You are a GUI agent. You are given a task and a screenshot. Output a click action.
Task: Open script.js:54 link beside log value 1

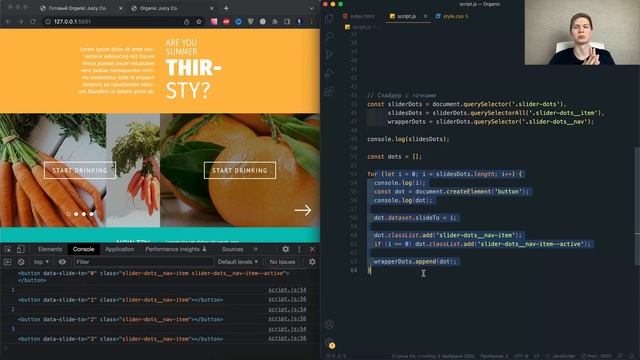[x=287, y=290]
